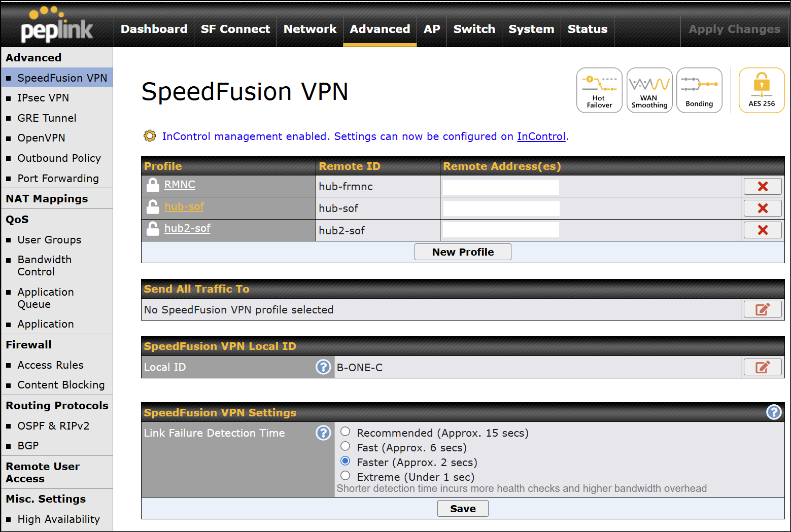Viewport: 791px width, 532px height.
Task: Delete the hub-sof profile with red X
Action: 763,208
